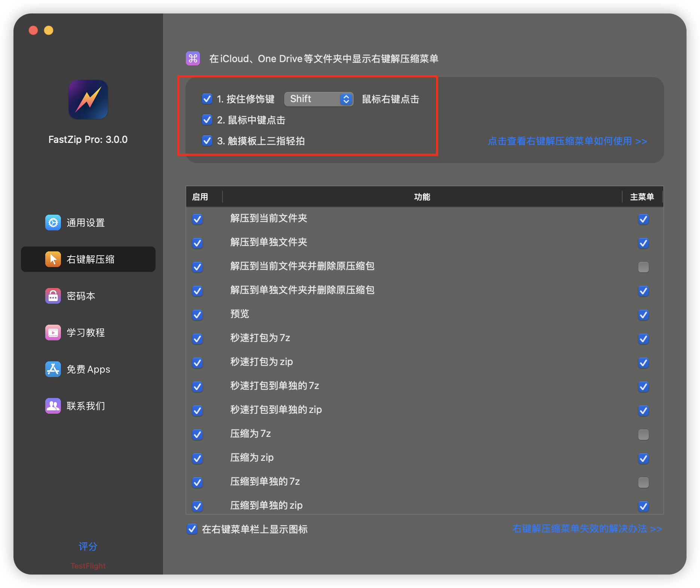Click the lock icon for 密码本
The width and height of the screenshot is (700, 588).
click(53, 296)
